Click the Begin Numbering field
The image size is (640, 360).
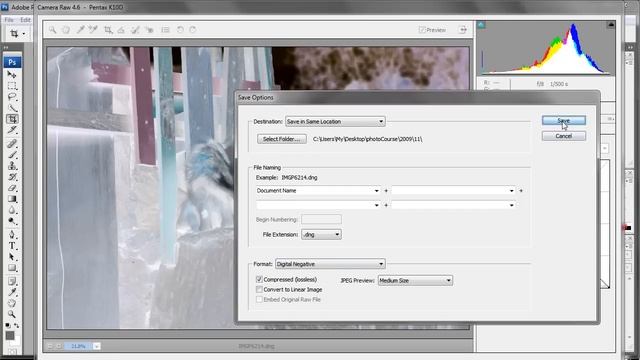click(321, 220)
